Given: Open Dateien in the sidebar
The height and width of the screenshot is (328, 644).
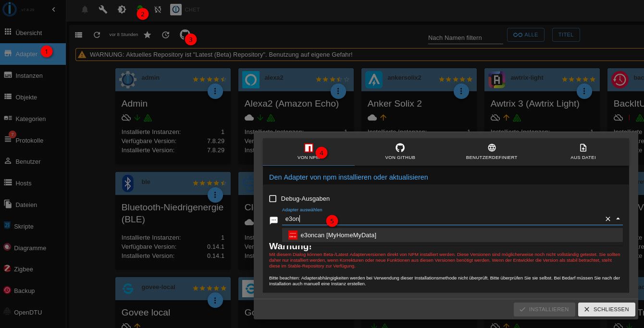Looking at the screenshot, I should (33, 205).
